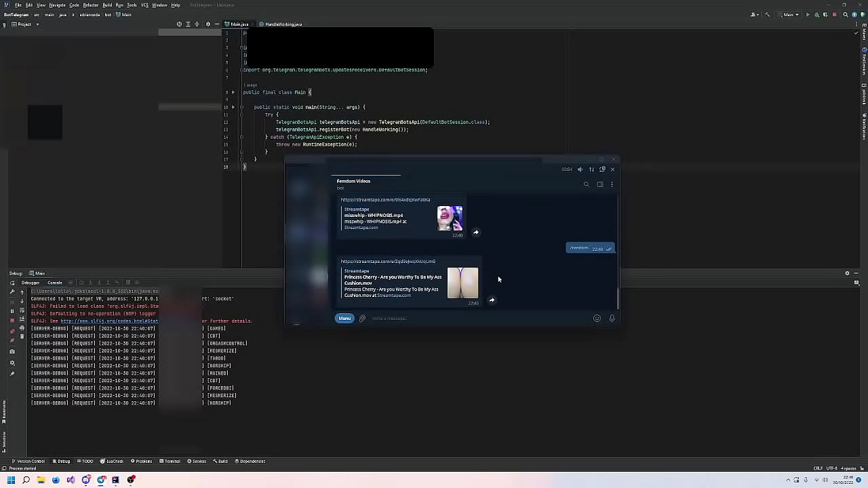
Task: Open the three-dot menu in Telegram chat
Action: [612, 184]
